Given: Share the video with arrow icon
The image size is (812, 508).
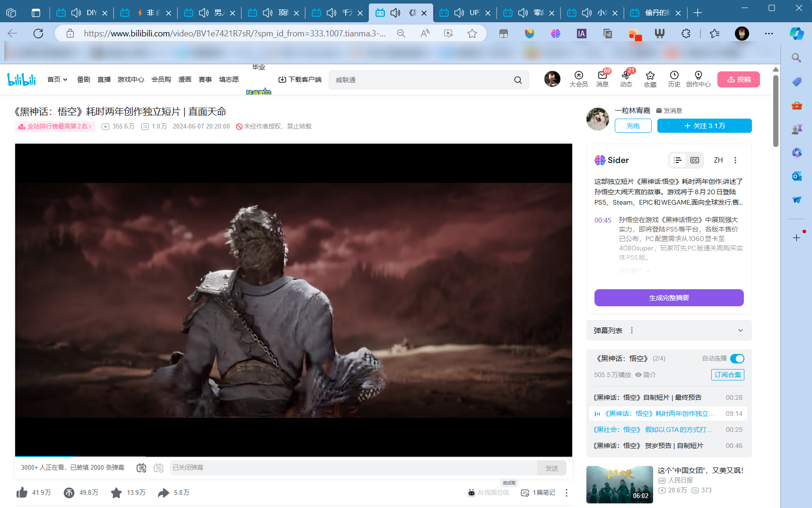Looking at the screenshot, I should 163,493.
